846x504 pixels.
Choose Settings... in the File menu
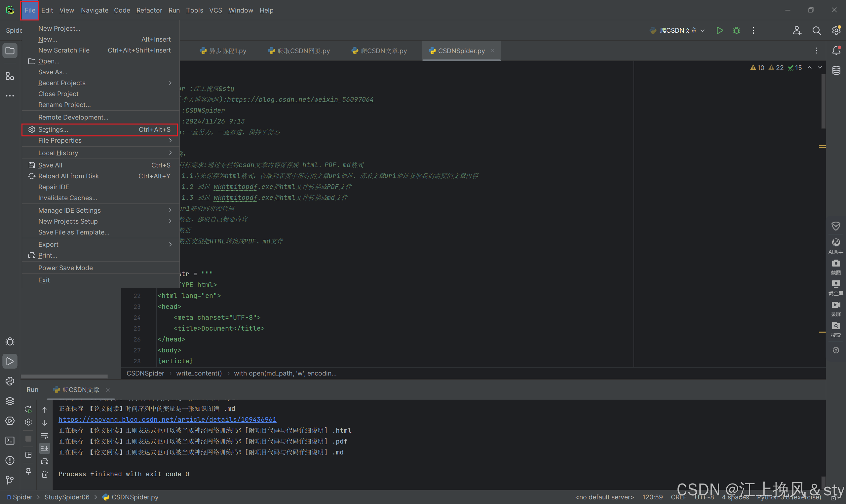[x=100, y=129]
